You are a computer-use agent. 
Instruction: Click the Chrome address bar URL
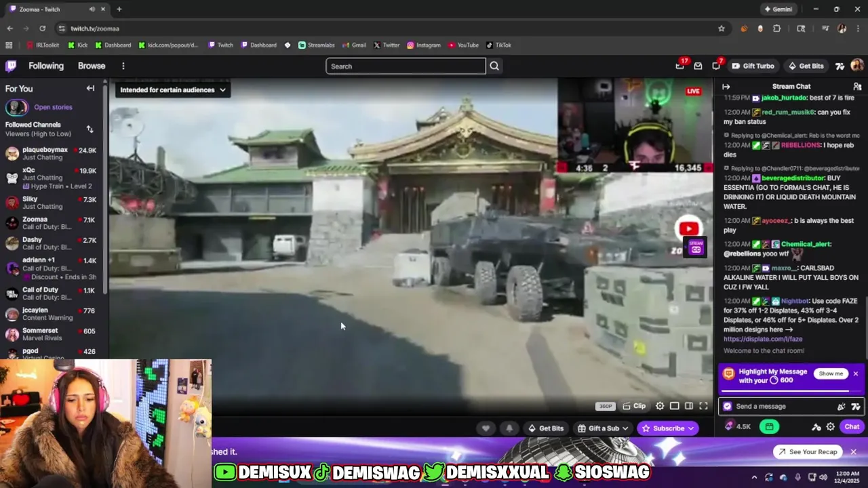pos(95,28)
